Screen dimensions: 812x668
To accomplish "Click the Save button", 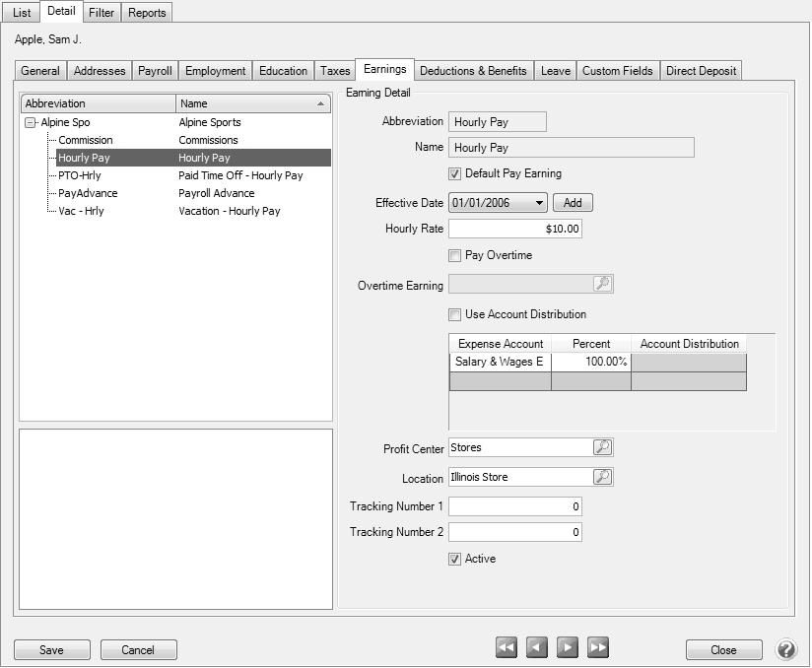I will (x=51, y=649).
